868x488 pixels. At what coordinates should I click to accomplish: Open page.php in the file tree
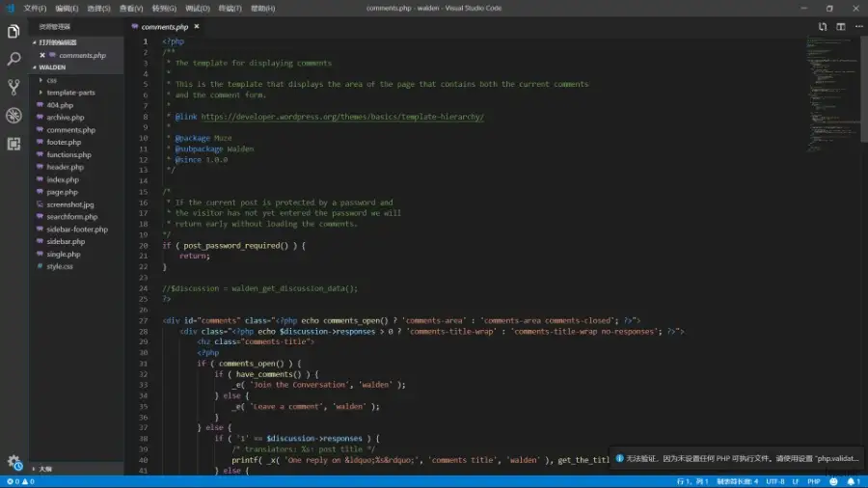(62, 192)
